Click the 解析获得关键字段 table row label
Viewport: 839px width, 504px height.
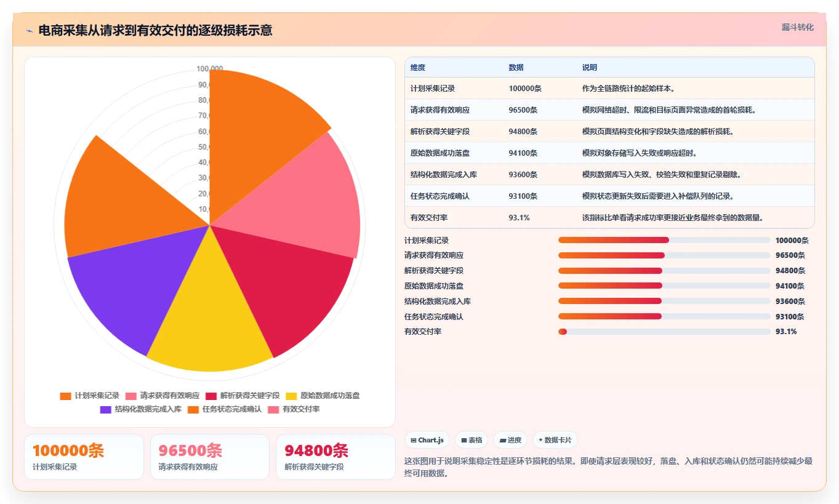[440, 132]
